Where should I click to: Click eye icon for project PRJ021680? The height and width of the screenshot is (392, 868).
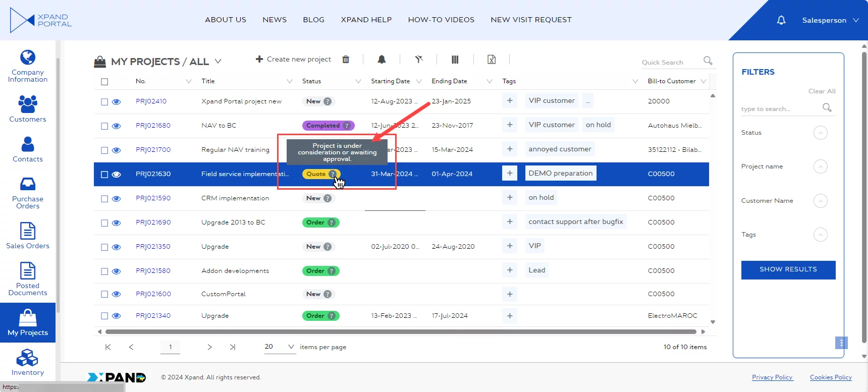click(117, 126)
